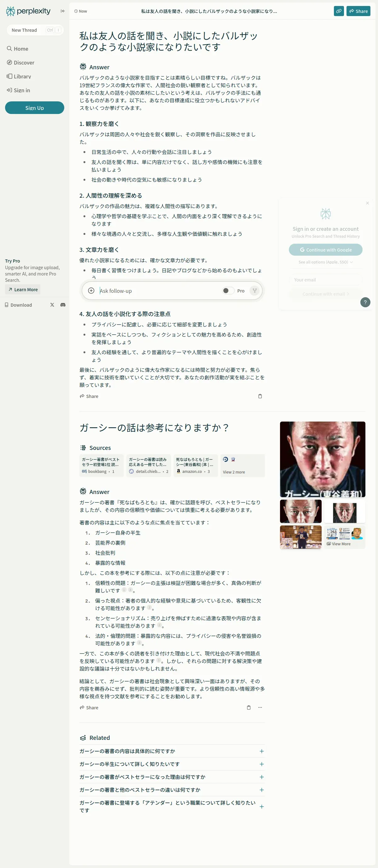Screen dimensions: 378x868
Task: Click the attach plus icon in follow-up box
Action: pyautogui.click(x=91, y=291)
